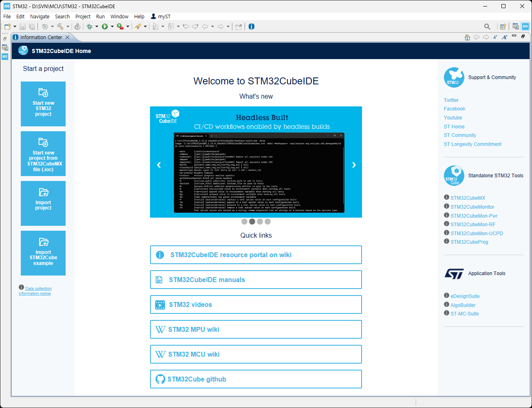Click Start new project from STM32CubeMX file
The image size is (532, 408).
(x=43, y=154)
